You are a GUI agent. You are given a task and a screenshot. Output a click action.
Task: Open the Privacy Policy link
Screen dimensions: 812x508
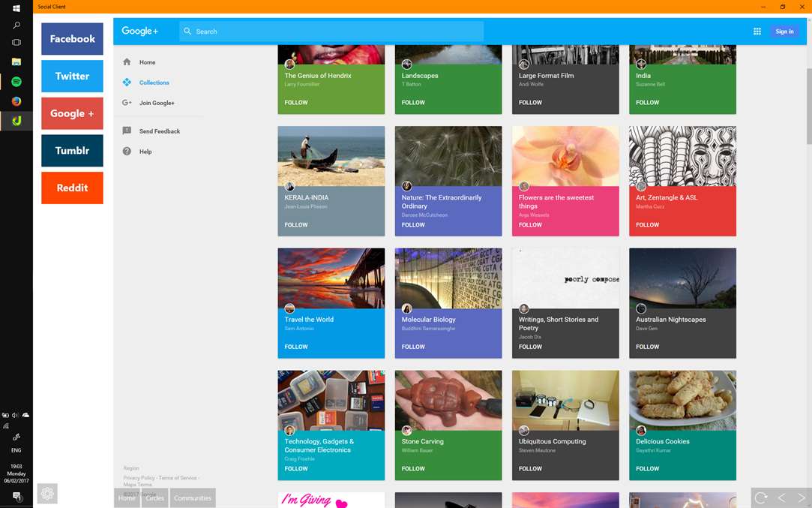pos(135,477)
